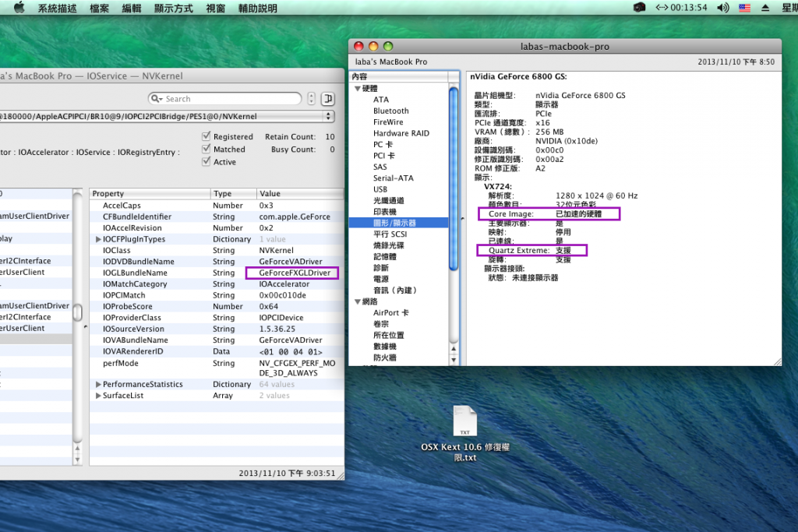Select Serial-ATA in the sidebar
798x532 pixels.
393,178
